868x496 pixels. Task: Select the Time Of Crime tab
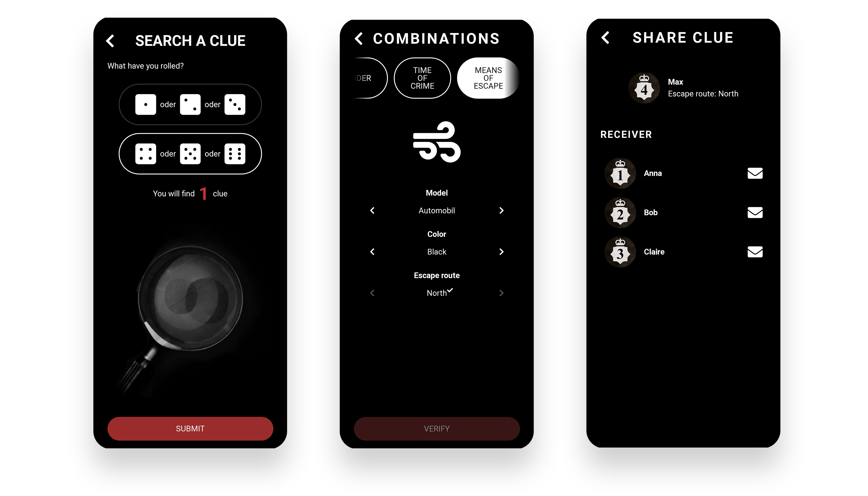(423, 78)
